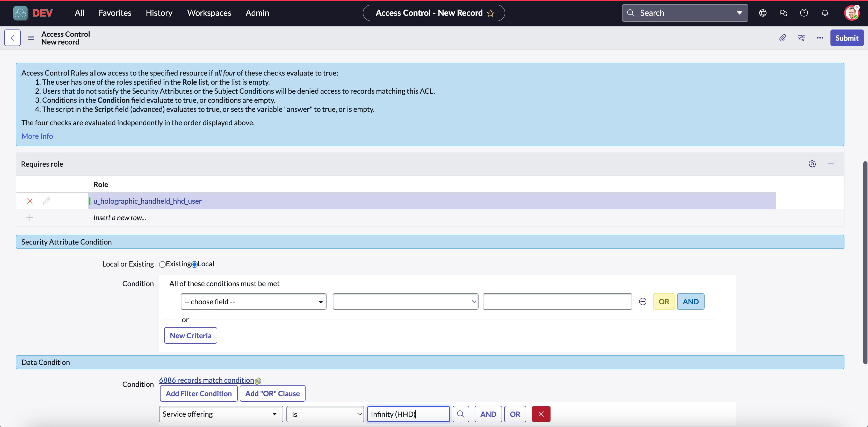Open the choose field dropdown

click(x=254, y=301)
